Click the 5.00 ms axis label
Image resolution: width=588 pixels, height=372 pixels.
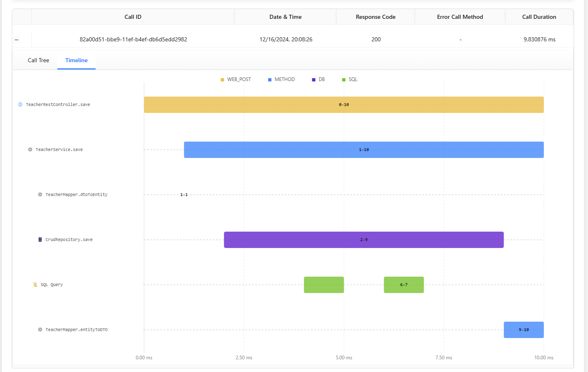[x=344, y=358]
